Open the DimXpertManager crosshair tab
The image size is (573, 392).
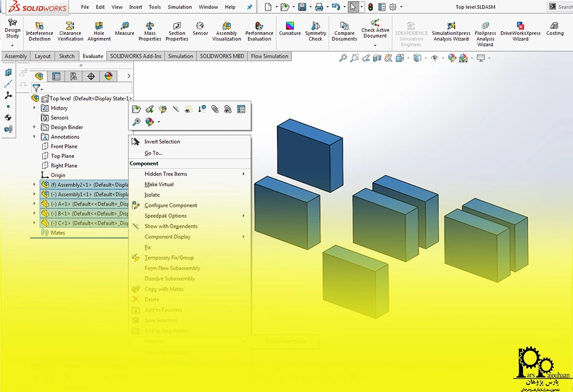[91, 76]
